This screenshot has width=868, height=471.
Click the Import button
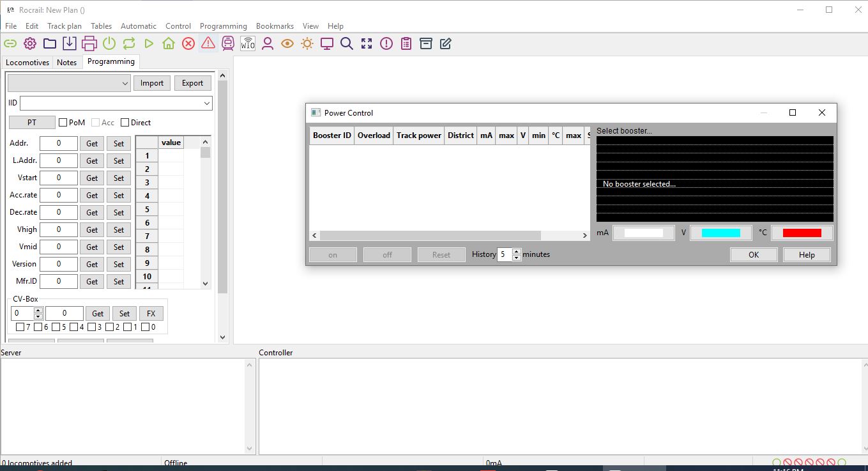(x=152, y=83)
